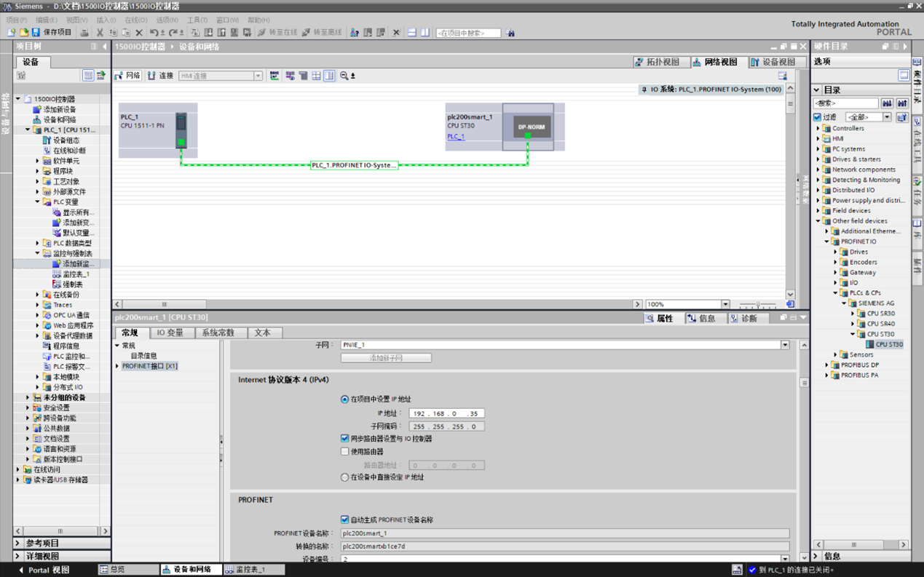Click the 在项目中搜索 search field
This screenshot has height=577, width=924.
tap(468, 33)
